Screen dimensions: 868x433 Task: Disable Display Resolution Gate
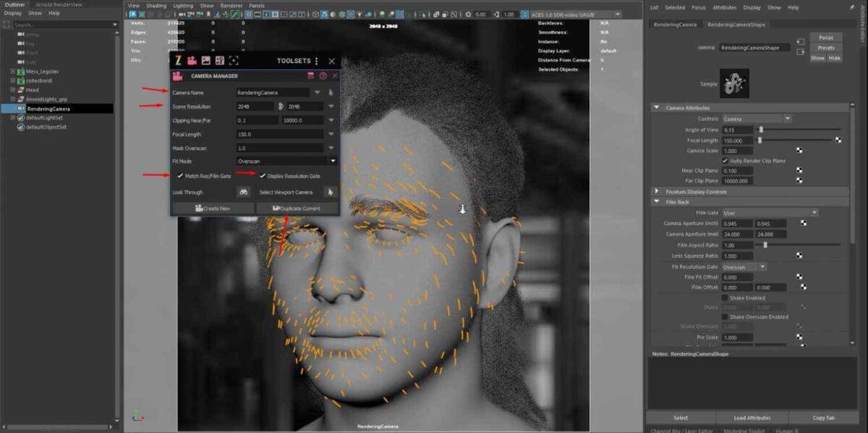[x=263, y=176]
